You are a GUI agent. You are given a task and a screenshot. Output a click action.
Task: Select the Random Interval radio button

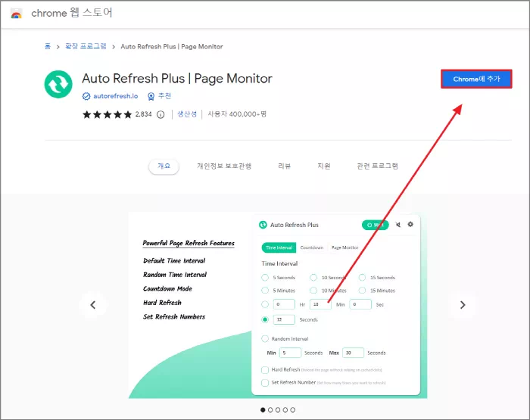[x=265, y=338]
